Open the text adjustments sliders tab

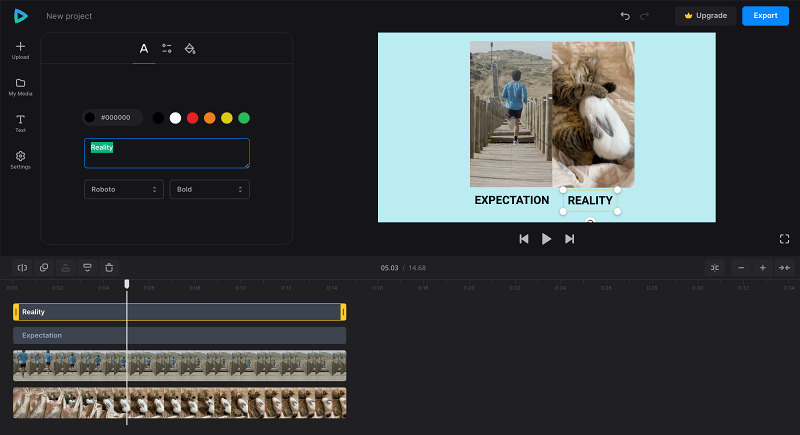[x=167, y=48]
